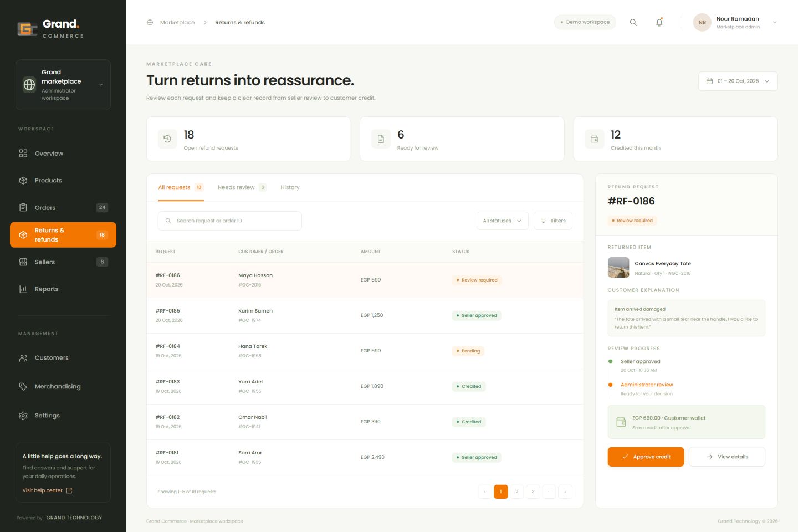Click the Orders clipboard icon
Viewport: 798px width, 532px height.
pos(23,208)
